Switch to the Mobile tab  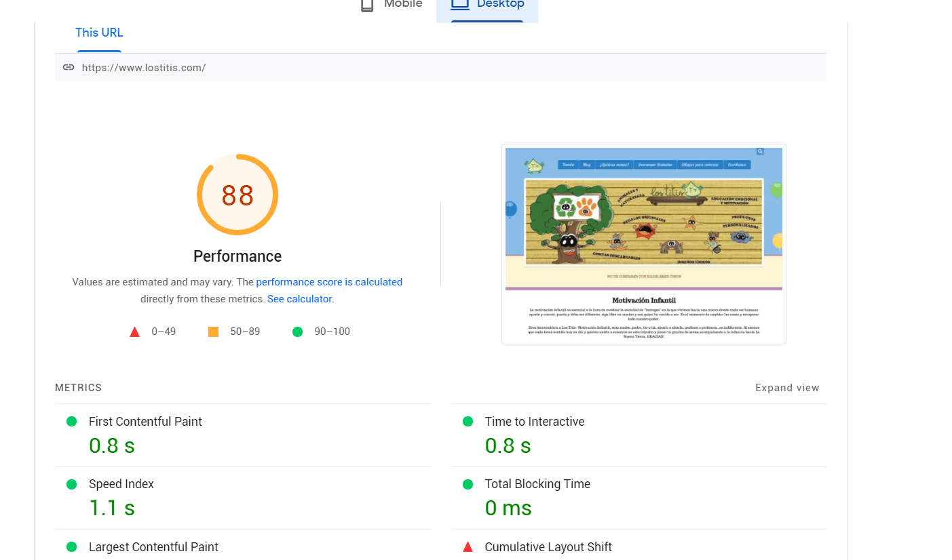click(392, 7)
